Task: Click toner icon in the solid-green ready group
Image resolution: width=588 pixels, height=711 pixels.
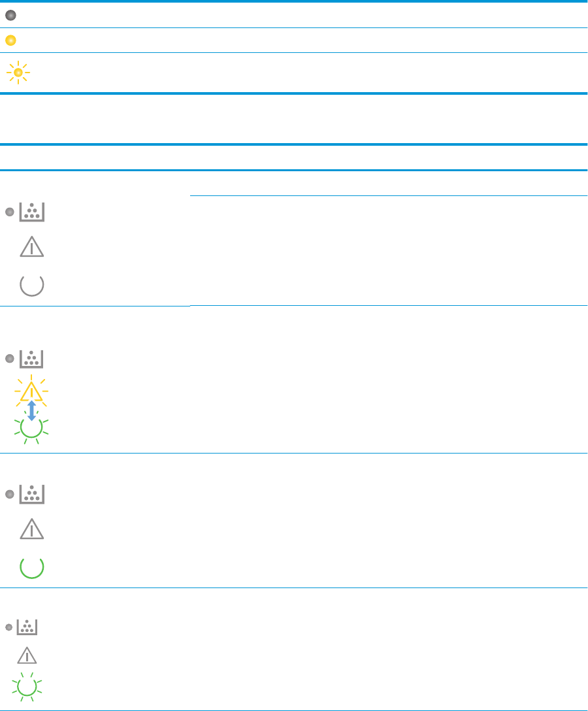Action: coord(32,494)
